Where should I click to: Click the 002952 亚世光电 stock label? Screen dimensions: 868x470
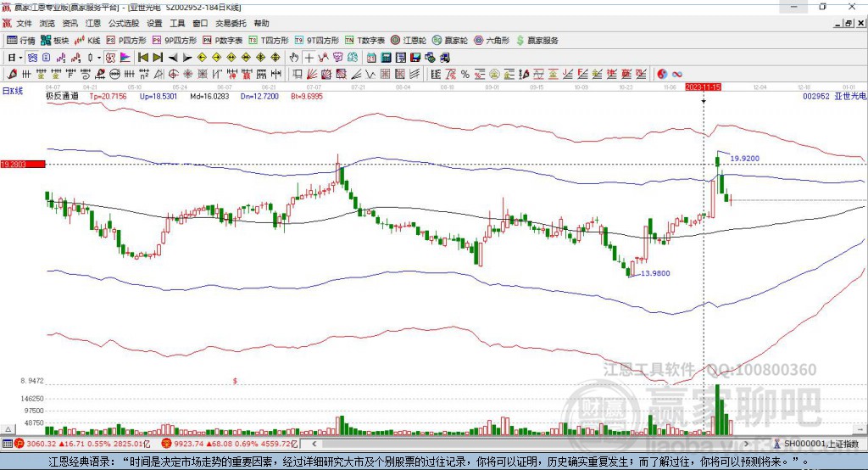pos(835,96)
